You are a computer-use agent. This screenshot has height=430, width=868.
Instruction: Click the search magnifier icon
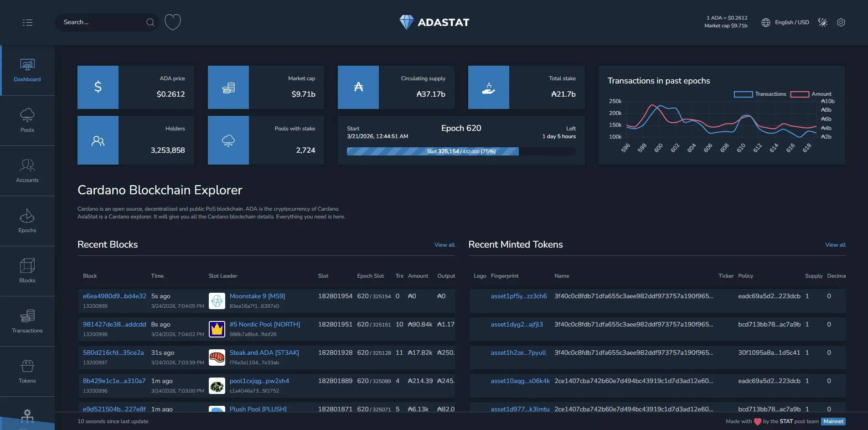coord(150,22)
